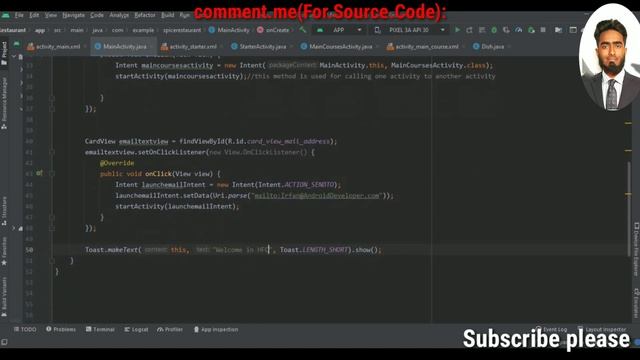The height and width of the screenshot is (360, 640).
Task: Open the Layout Inspector tool window
Action: click(602, 329)
